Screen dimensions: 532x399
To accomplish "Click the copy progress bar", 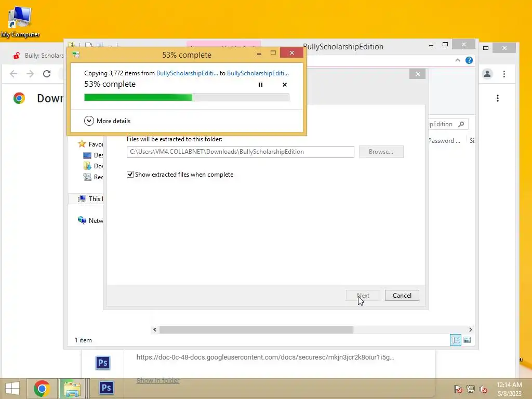I will [x=187, y=97].
